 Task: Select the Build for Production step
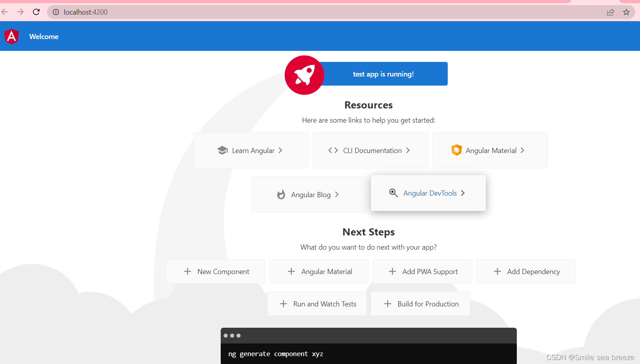[420, 304]
